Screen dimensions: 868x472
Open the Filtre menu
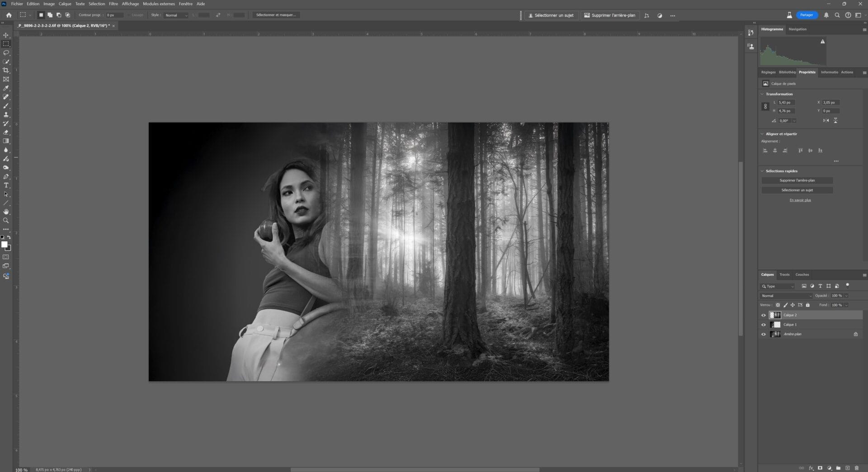(x=113, y=4)
